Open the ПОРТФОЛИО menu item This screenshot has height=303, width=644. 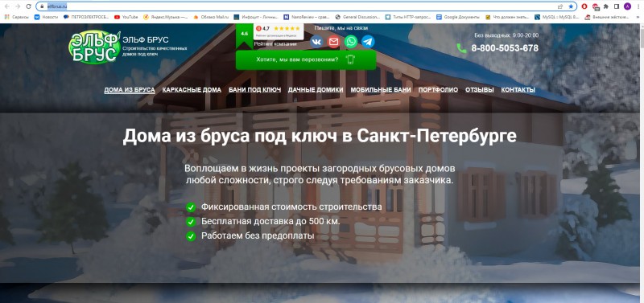(x=438, y=90)
